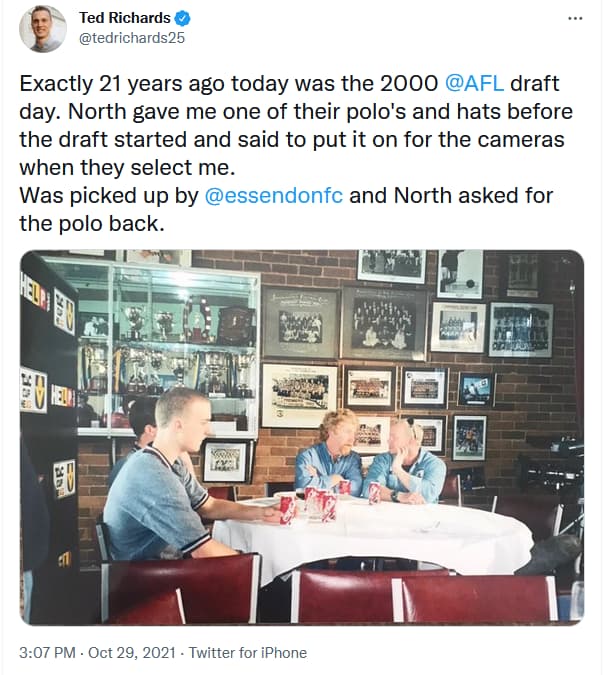Click the two men in blue shirts
Viewport: 603px width, 675px height.
(370, 458)
